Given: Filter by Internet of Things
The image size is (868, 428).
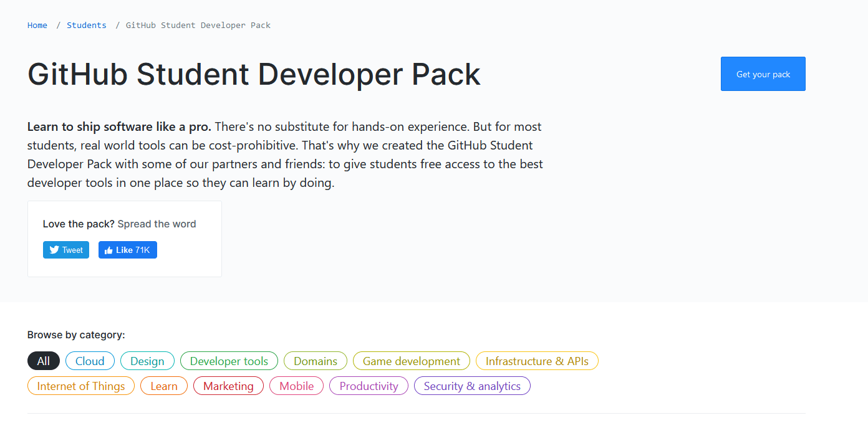Looking at the screenshot, I should (x=81, y=386).
